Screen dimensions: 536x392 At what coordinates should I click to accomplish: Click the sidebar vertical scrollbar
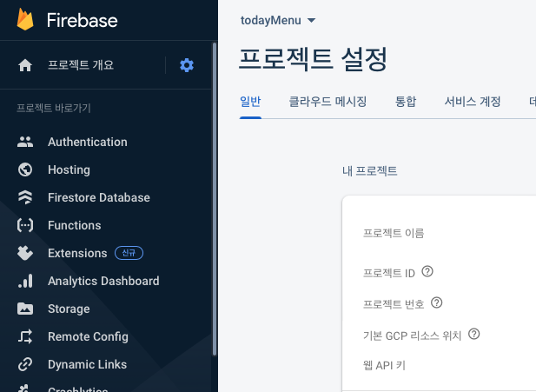point(215,199)
